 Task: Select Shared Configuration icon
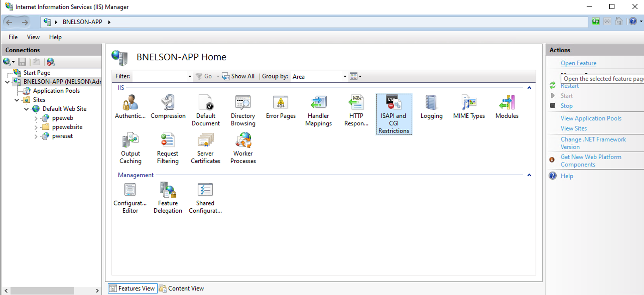(x=206, y=198)
